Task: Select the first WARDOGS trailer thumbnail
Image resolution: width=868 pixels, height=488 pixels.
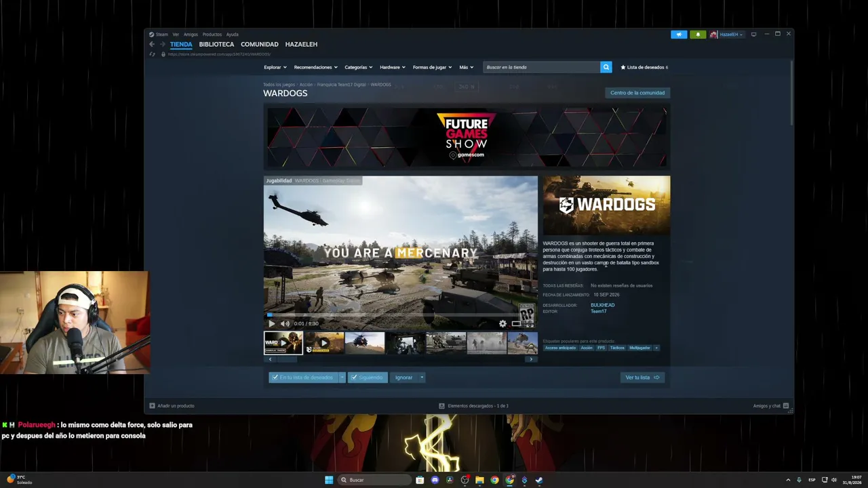Action: [x=283, y=343]
